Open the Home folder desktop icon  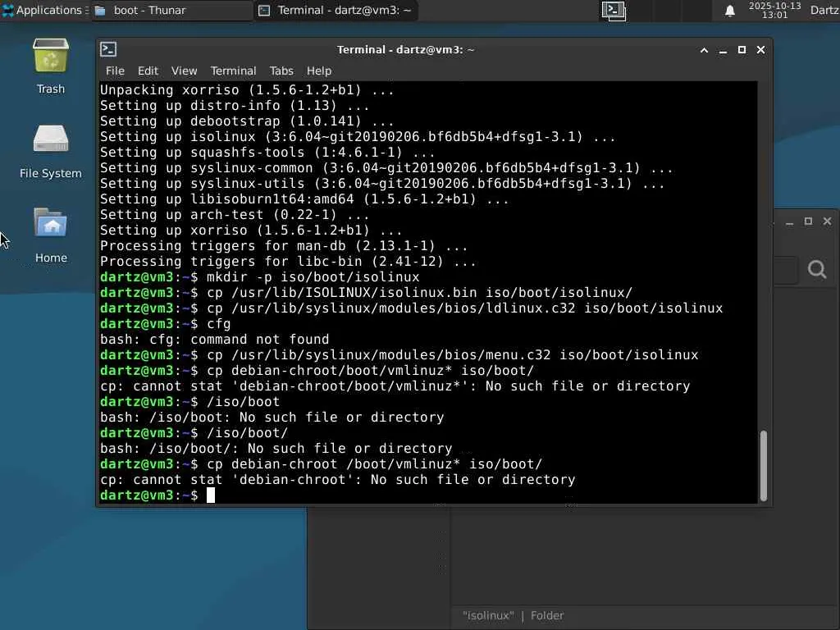point(50,235)
